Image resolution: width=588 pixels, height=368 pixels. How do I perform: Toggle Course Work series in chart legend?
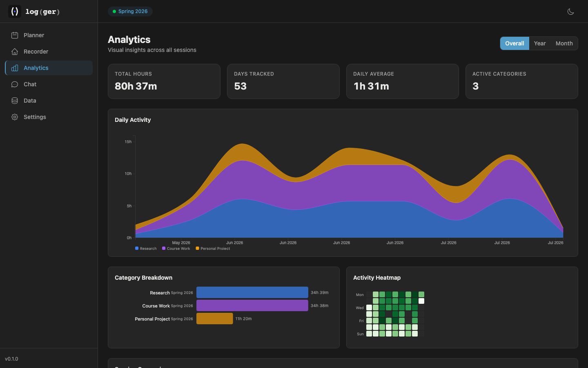(176, 249)
